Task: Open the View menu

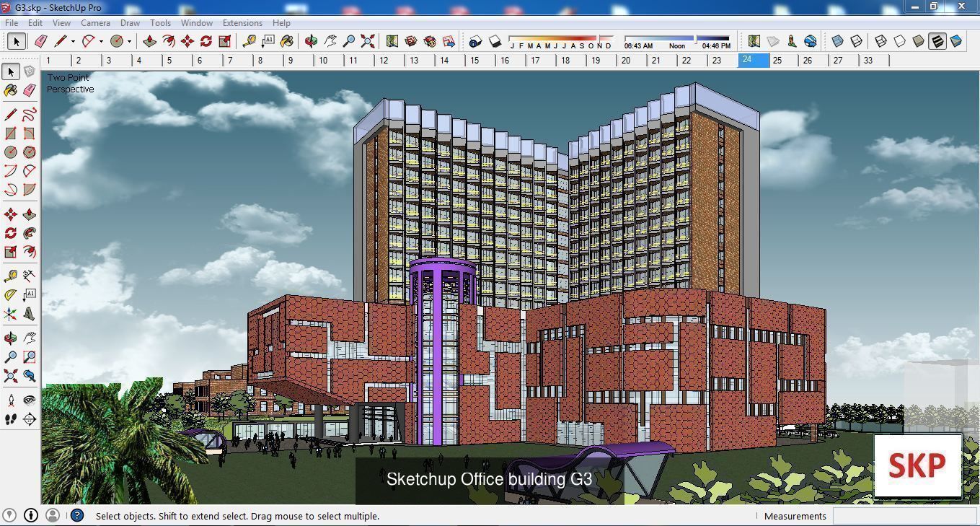Action: pyautogui.click(x=61, y=23)
